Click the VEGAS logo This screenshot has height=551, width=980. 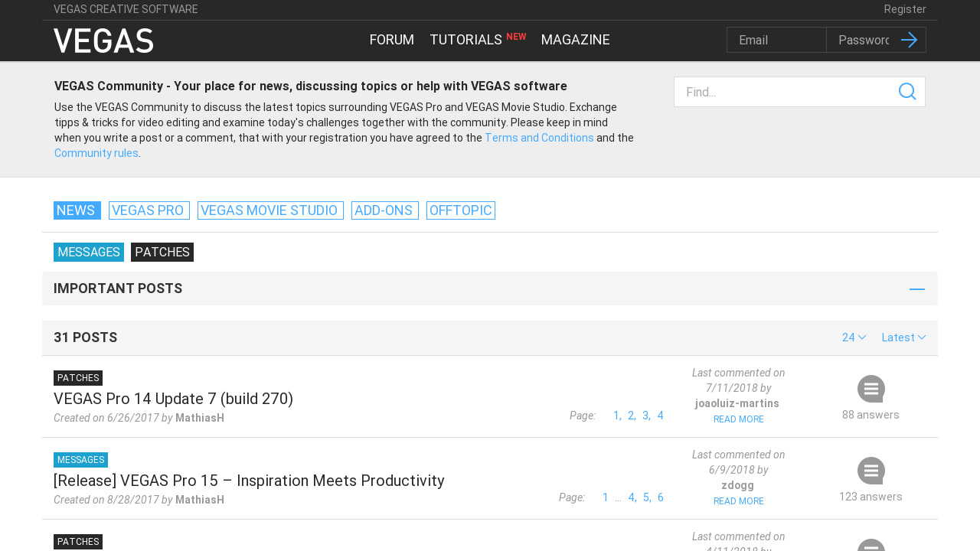coord(103,41)
